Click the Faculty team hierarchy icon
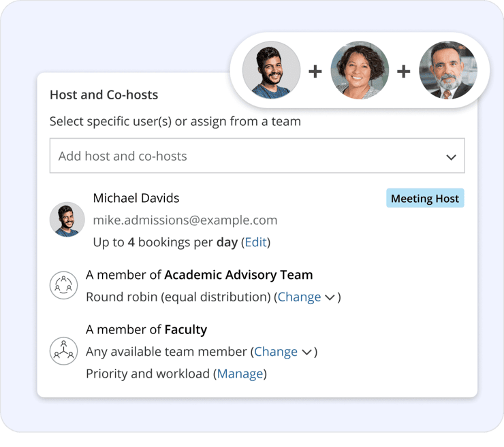Screen dimensions: 504x447 click(x=63, y=351)
